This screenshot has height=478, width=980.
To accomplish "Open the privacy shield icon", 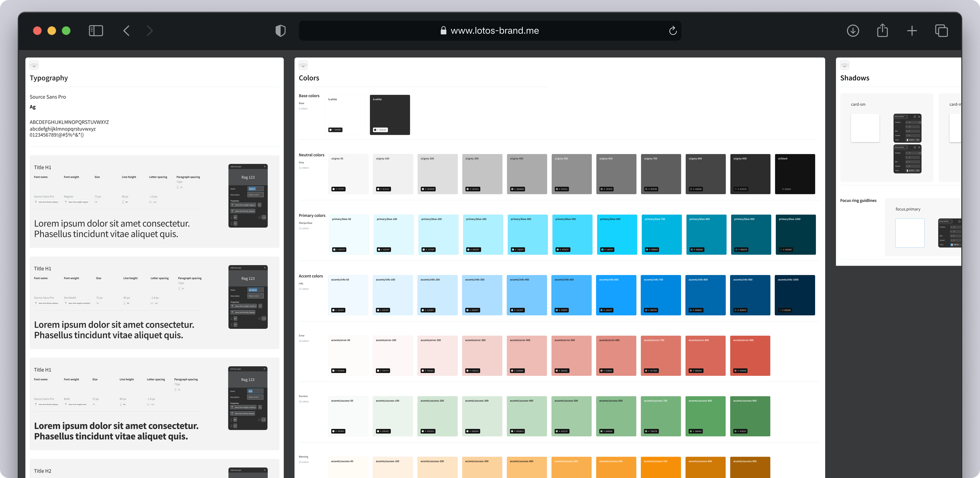I will pyautogui.click(x=280, y=31).
